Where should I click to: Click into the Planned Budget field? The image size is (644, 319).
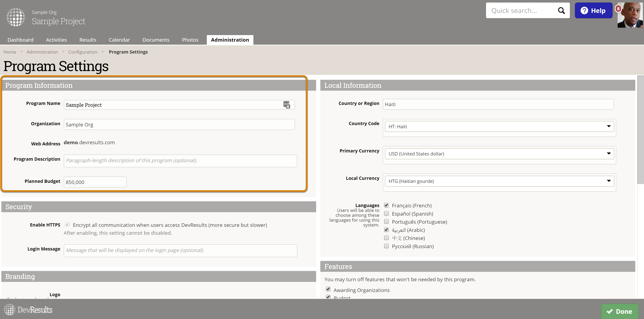(x=95, y=182)
